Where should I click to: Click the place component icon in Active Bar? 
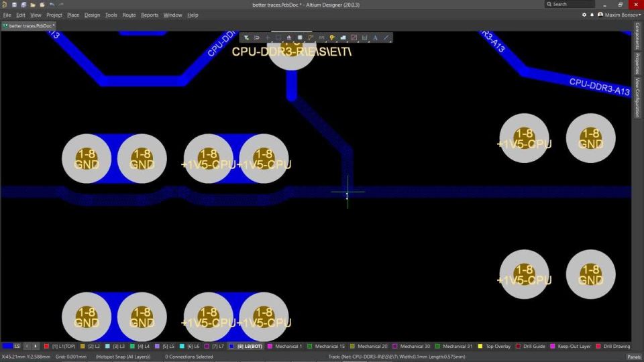point(300,38)
